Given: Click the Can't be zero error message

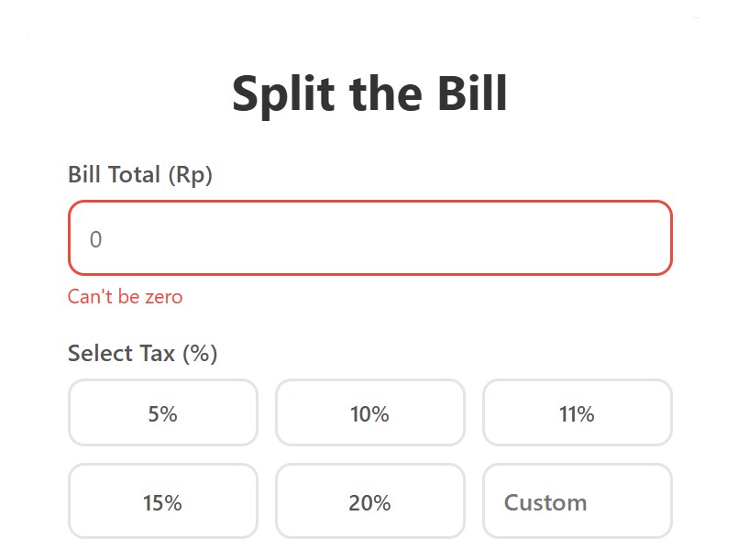Looking at the screenshot, I should coord(124,296).
